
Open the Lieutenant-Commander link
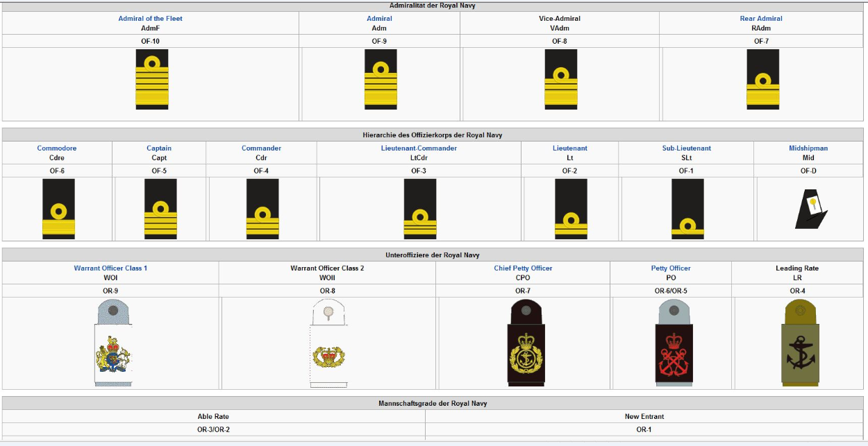tap(419, 148)
